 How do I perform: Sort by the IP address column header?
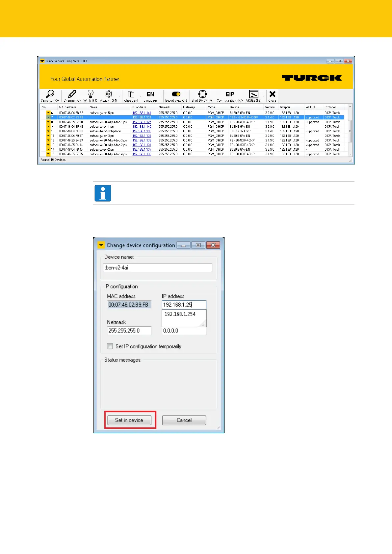click(144, 107)
